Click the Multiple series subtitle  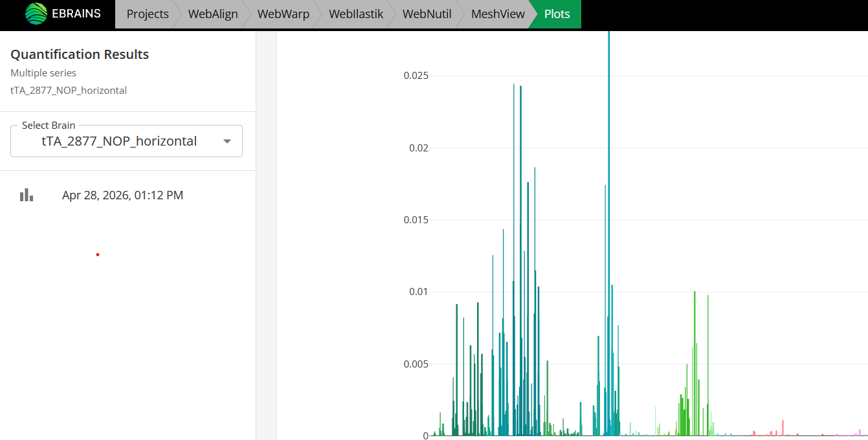[43, 73]
